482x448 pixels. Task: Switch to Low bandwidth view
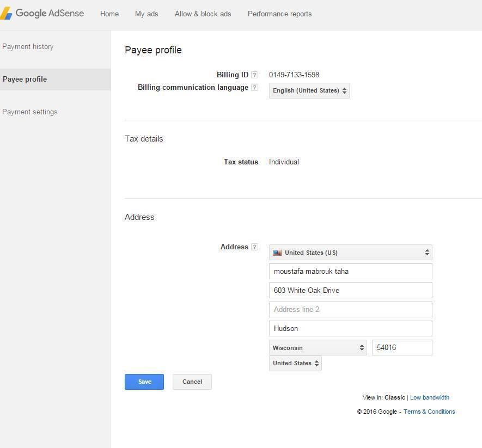pos(429,398)
